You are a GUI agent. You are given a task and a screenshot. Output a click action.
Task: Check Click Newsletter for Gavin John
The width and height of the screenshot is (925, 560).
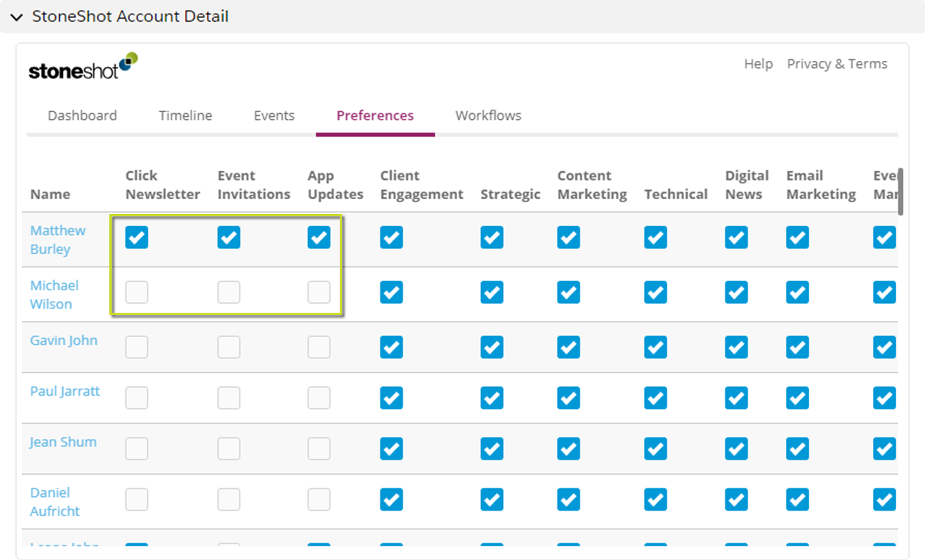coord(137,347)
